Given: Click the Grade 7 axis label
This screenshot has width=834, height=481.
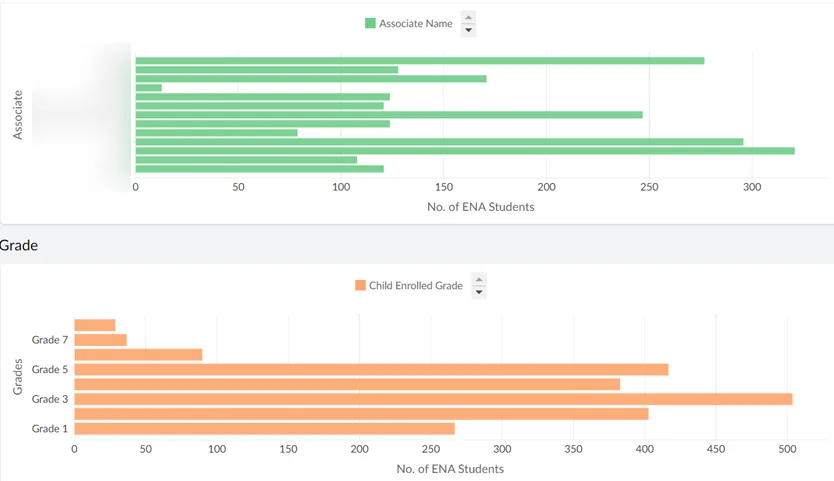Looking at the screenshot, I should 50,340.
